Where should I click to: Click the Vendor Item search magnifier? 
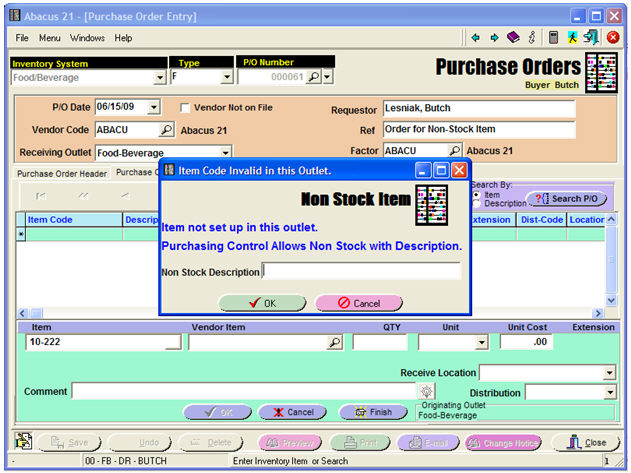pos(335,342)
